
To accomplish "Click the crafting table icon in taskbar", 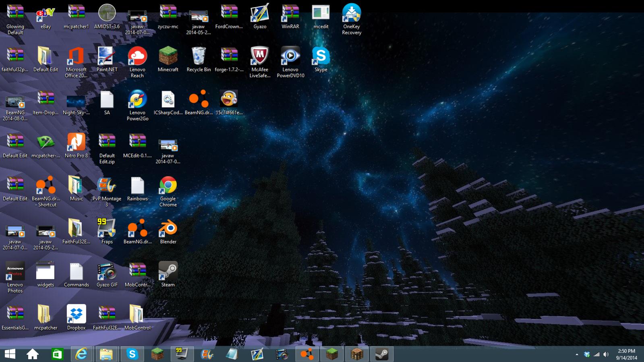I will pyautogui.click(x=357, y=354).
